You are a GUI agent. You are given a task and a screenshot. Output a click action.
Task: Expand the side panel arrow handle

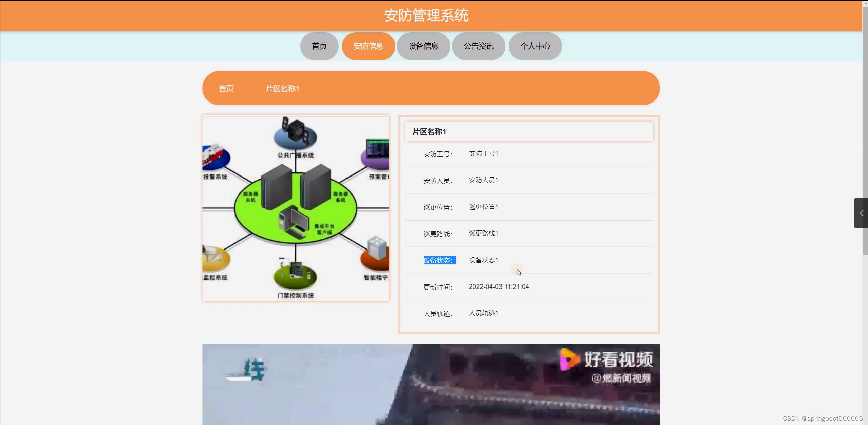click(861, 213)
